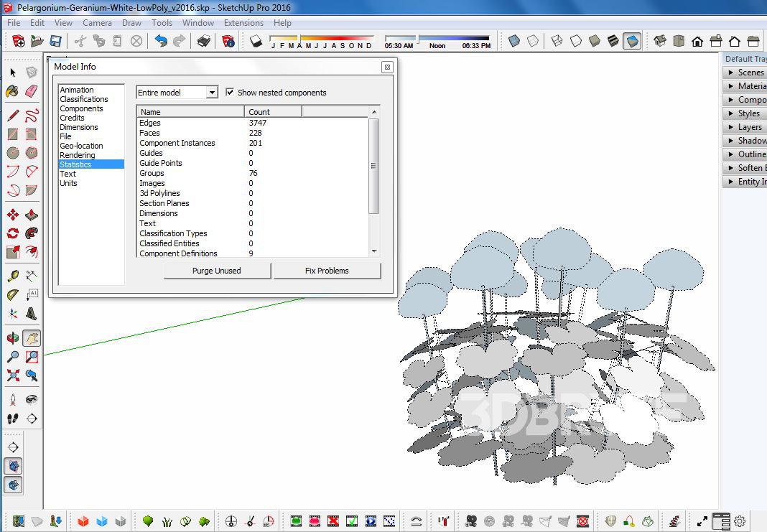Screen dimensions: 767x532
Task: Uncheck Show nested components
Action: click(230, 93)
